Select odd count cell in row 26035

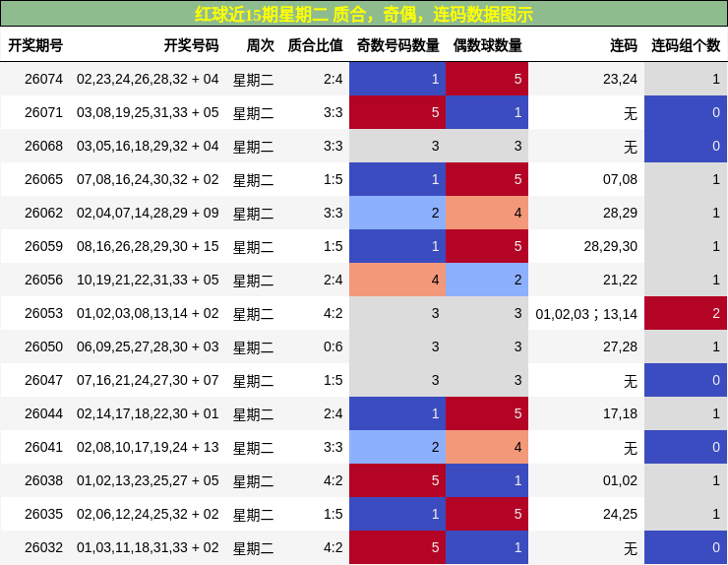point(397,514)
